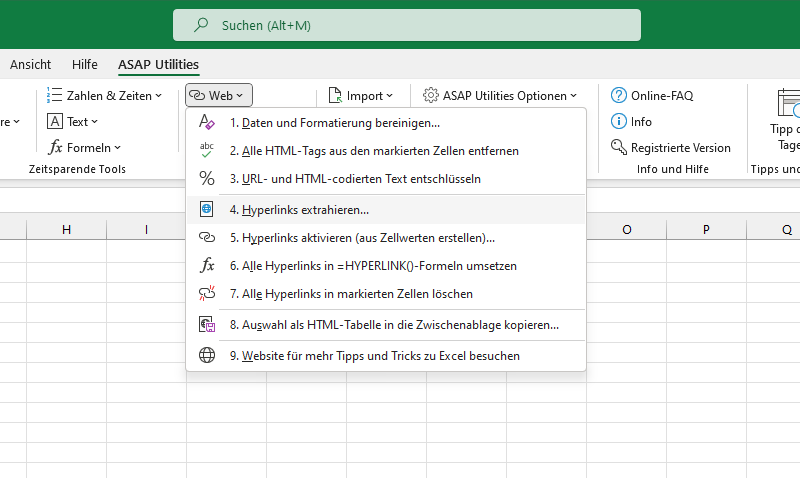Choose Daten und Formatierung bereinigen
Screen dimensions: 800x478
[386, 123]
